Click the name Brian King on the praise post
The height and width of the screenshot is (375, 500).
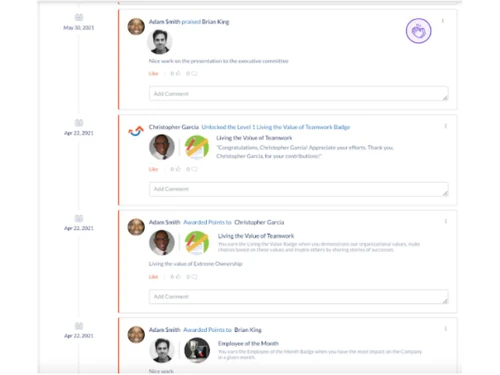[215, 22]
